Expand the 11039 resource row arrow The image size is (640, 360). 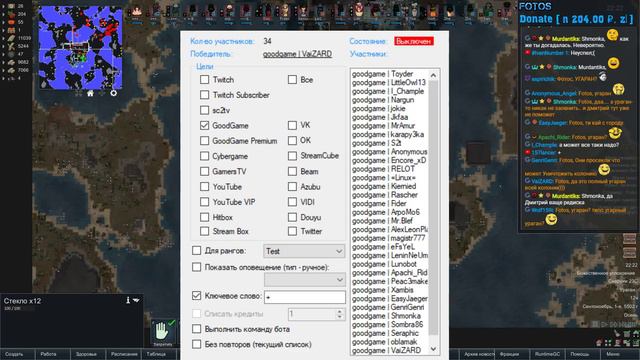(4, 38)
